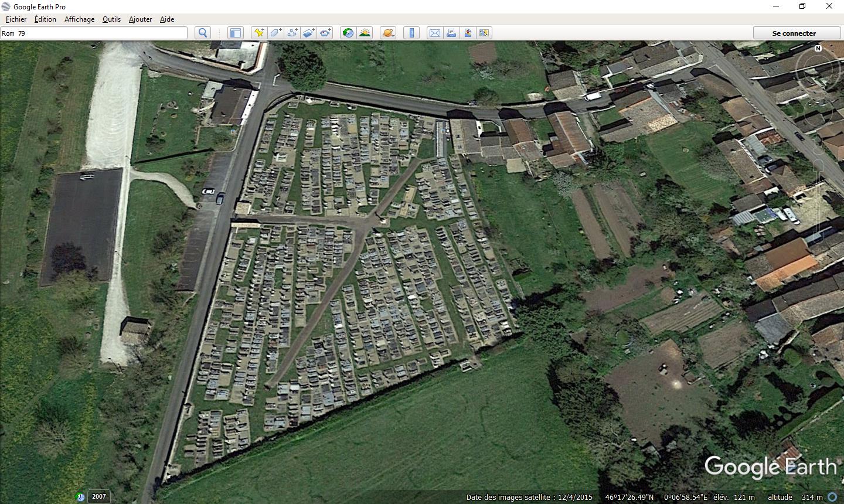The height and width of the screenshot is (504, 844).
Task: Add a polygon from toolbar
Action: (275, 33)
